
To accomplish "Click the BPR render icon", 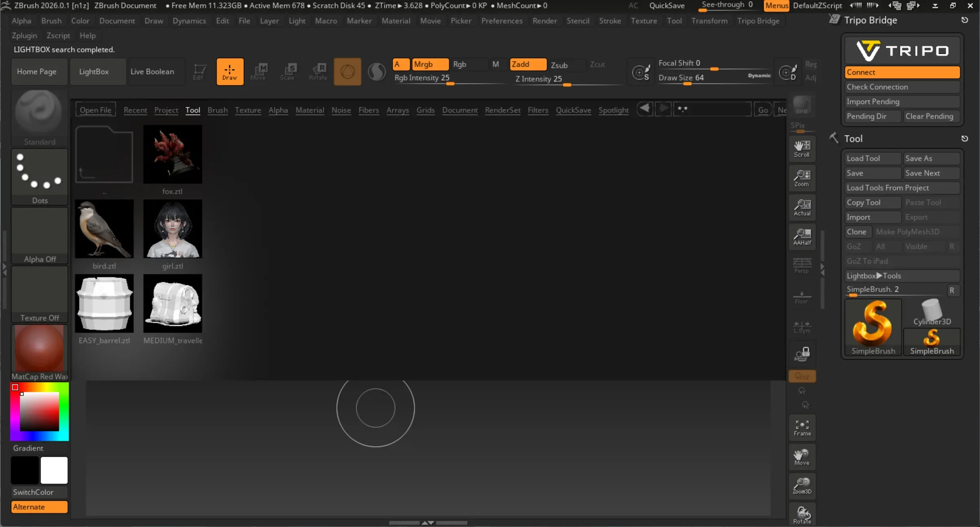I will tap(802, 105).
